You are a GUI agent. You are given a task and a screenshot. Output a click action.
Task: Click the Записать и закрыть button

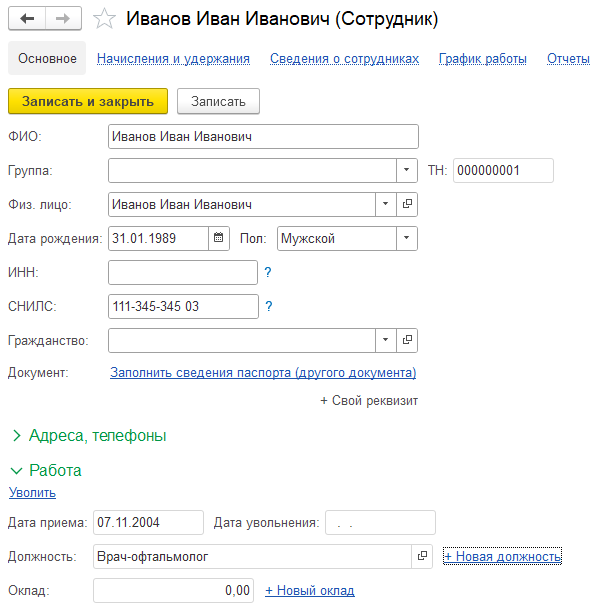click(x=88, y=101)
